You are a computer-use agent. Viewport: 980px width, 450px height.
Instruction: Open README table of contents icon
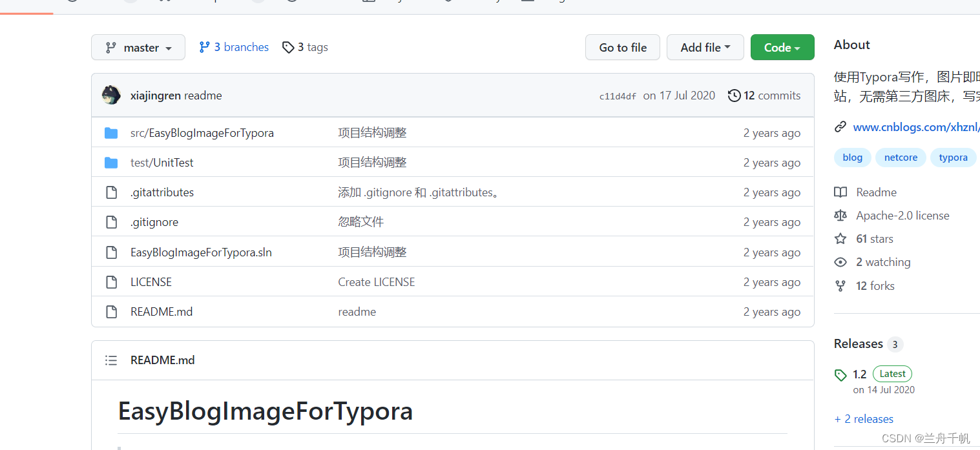click(x=111, y=360)
